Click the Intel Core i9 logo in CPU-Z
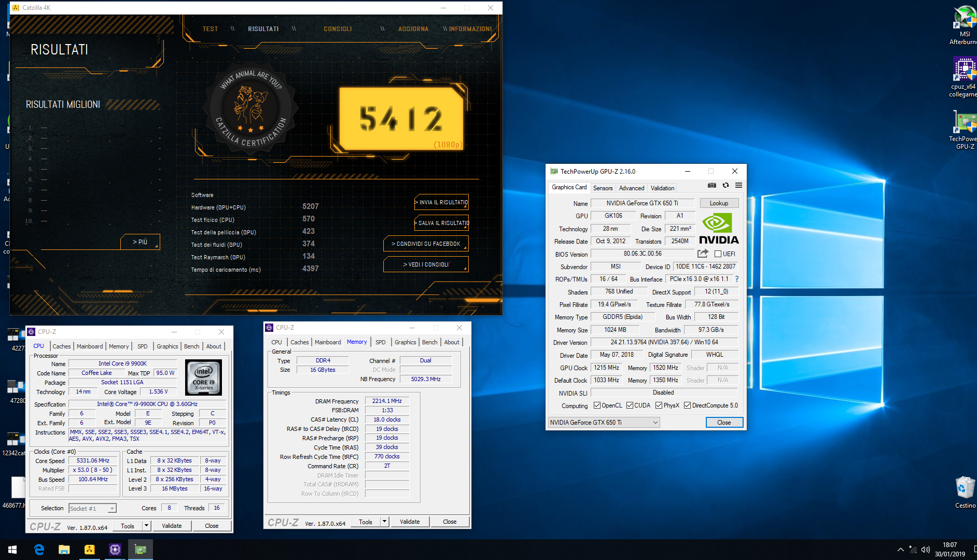 coord(203,377)
